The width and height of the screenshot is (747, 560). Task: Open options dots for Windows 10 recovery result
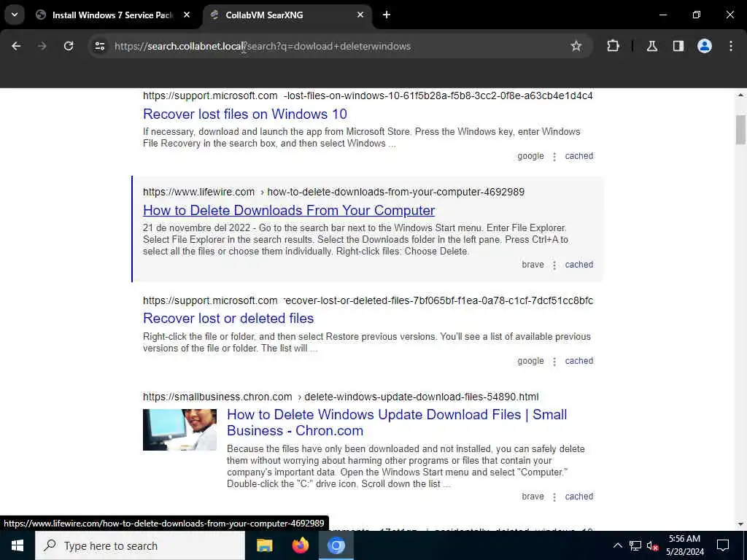554,157
